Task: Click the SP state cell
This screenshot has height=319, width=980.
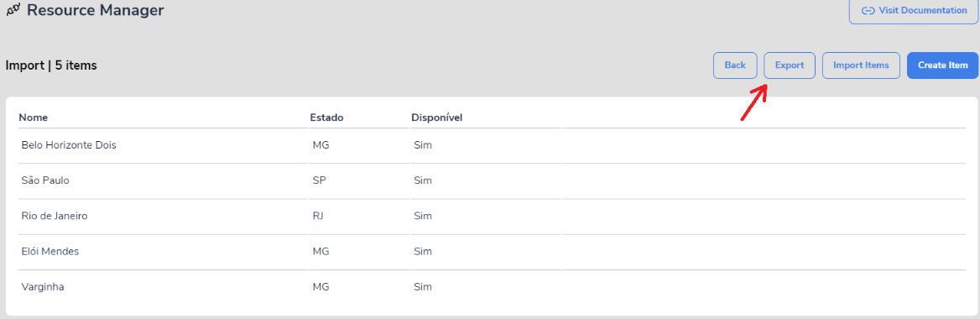Action: (320, 180)
